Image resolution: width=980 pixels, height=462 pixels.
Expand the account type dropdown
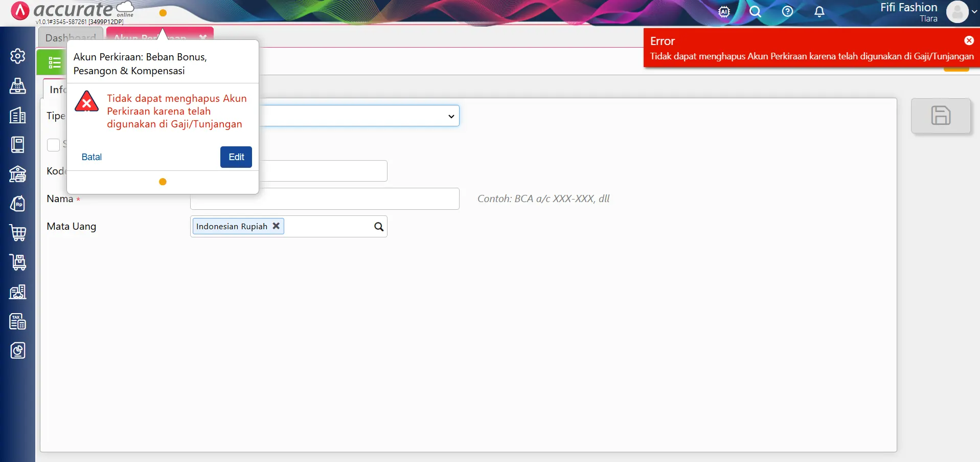click(x=451, y=116)
